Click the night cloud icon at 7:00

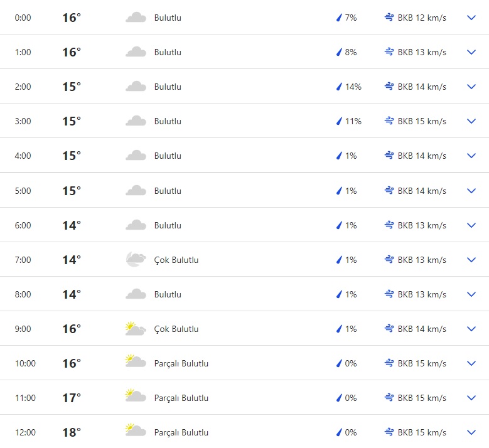click(136, 260)
